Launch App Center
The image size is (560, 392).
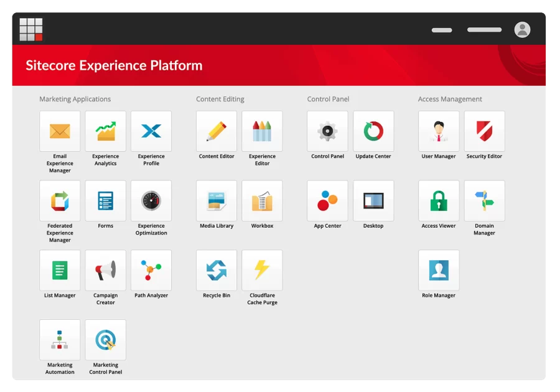pyautogui.click(x=327, y=200)
